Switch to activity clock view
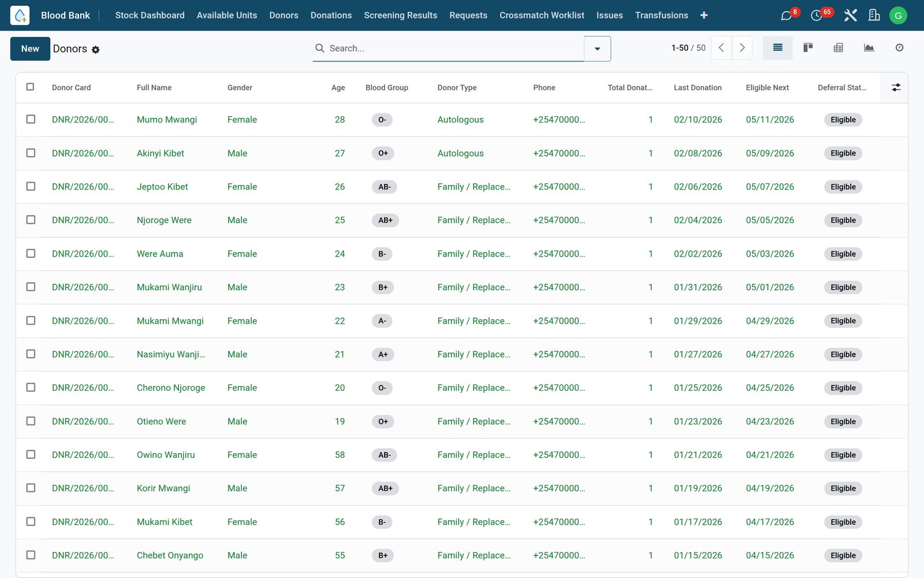Screen dimensions: 924x578 click(899, 48)
